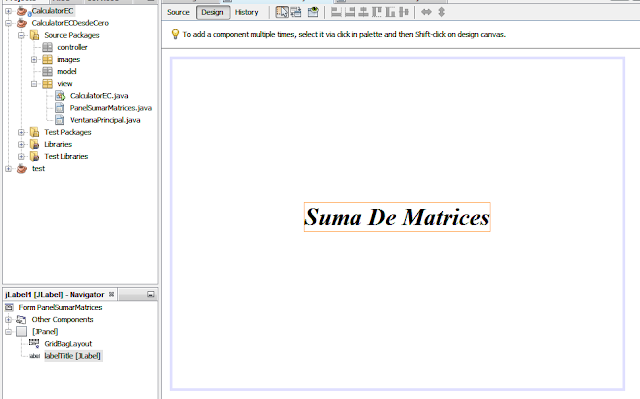Click the last alignment icon before the arrows

(404, 12)
